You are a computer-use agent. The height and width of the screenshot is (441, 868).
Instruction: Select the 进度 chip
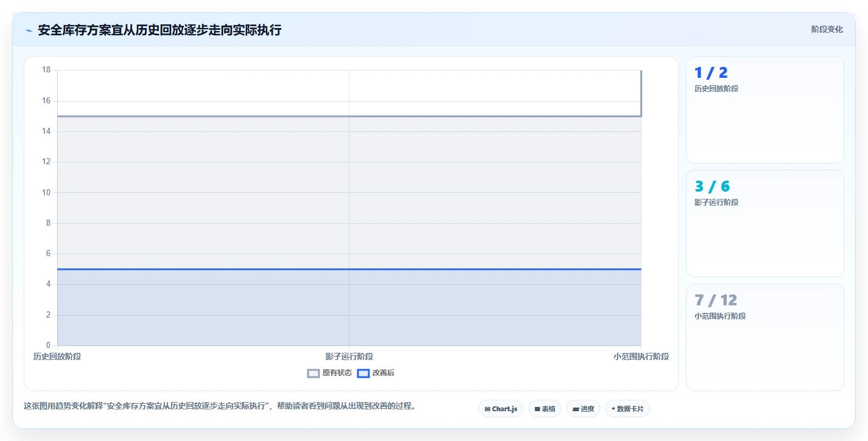pyautogui.click(x=583, y=409)
